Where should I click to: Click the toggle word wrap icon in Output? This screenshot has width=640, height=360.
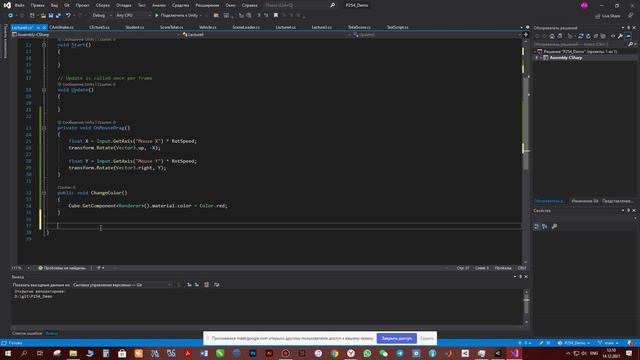click(216, 284)
